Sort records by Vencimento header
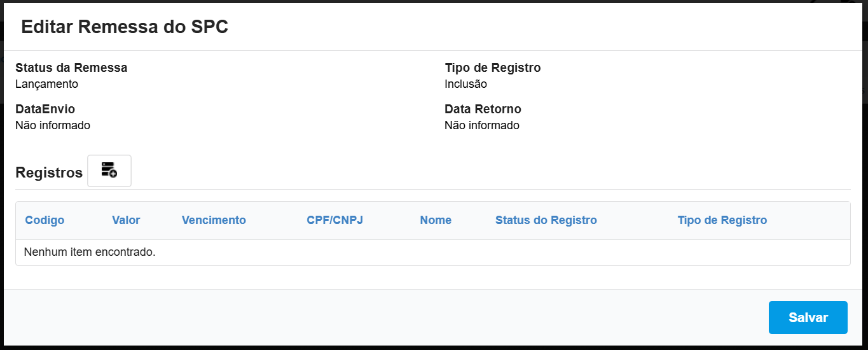This screenshot has width=868, height=350. point(214,220)
